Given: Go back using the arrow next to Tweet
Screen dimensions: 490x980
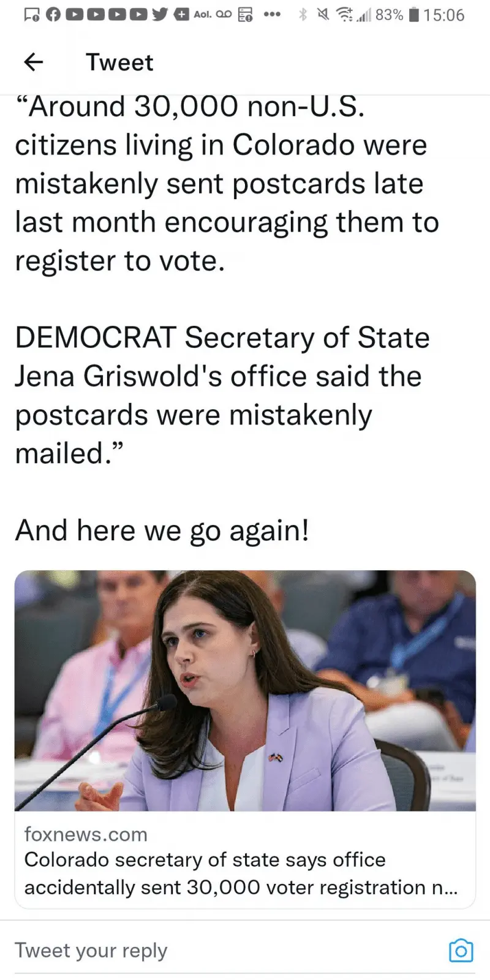Looking at the screenshot, I should click(x=34, y=62).
